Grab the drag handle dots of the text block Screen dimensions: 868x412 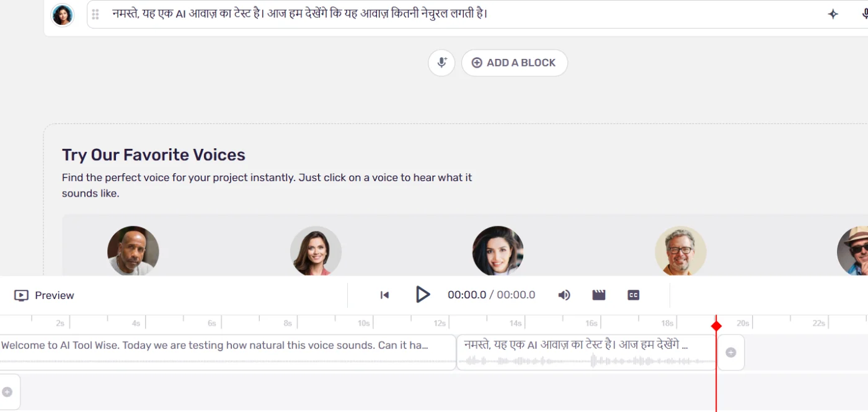pos(95,14)
